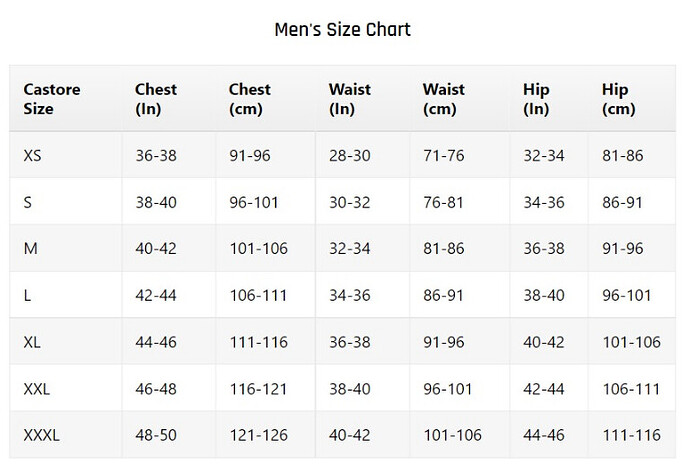The image size is (690, 464).
Task: Select the M size row label
Action: pyautogui.click(x=30, y=249)
